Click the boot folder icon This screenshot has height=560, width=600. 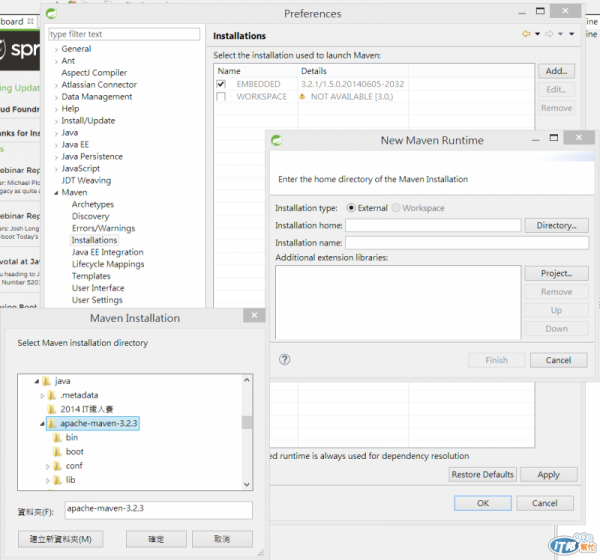point(57,452)
